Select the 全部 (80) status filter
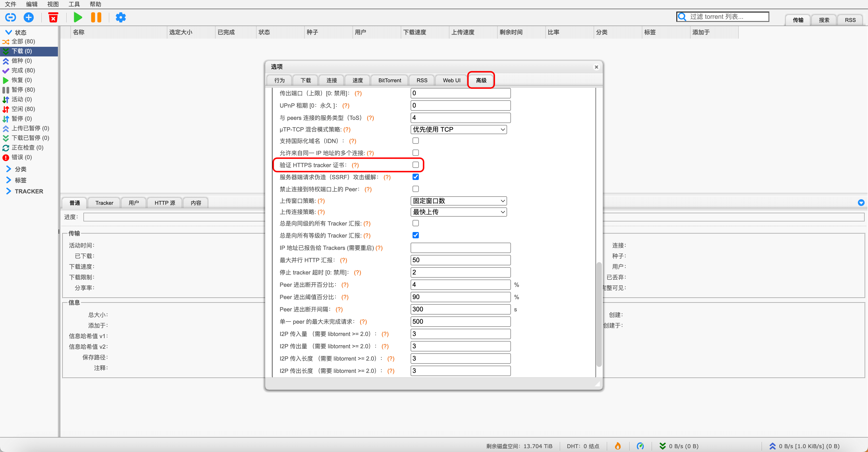The height and width of the screenshot is (452, 868). (x=29, y=41)
